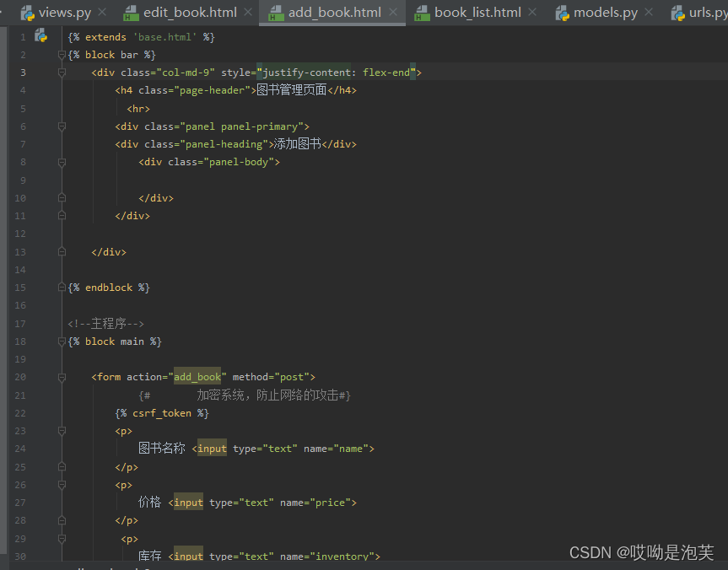The image size is (728, 570).
Task: Click the fold end marker on line 28
Action: coord(62,521)
